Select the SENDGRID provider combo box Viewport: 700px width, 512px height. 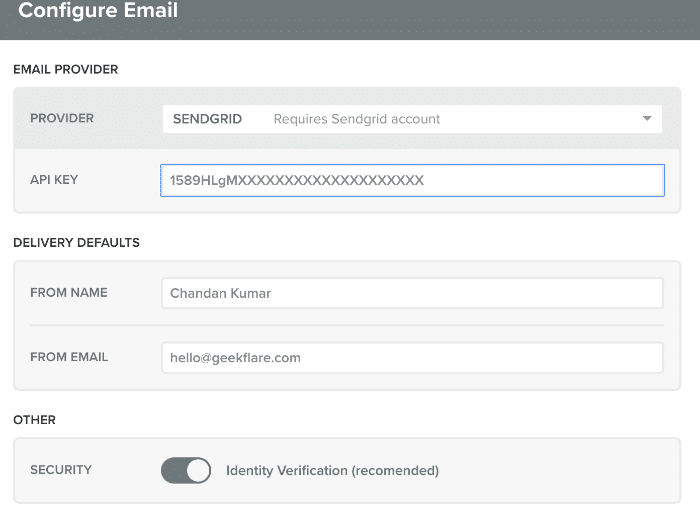[412, 119]
